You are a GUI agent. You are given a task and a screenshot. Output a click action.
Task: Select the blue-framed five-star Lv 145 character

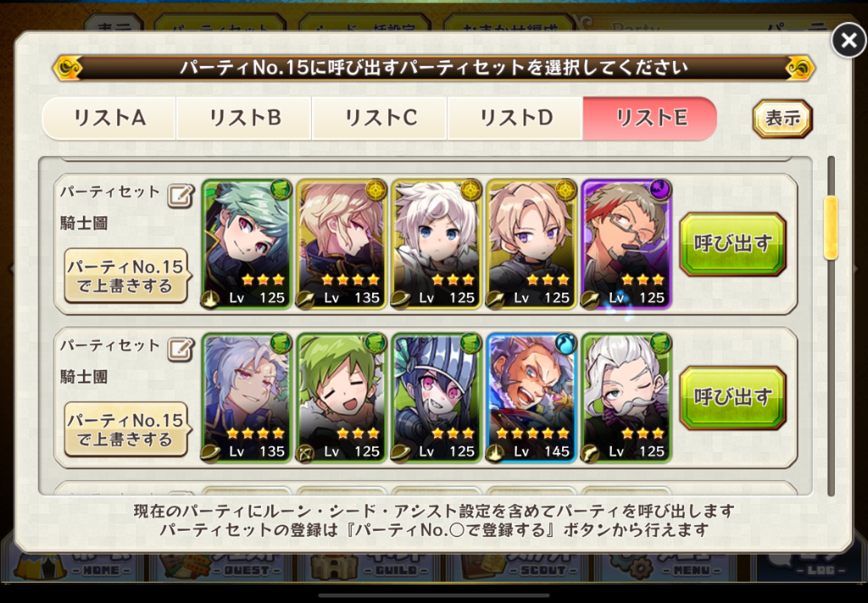pos(531,398)
